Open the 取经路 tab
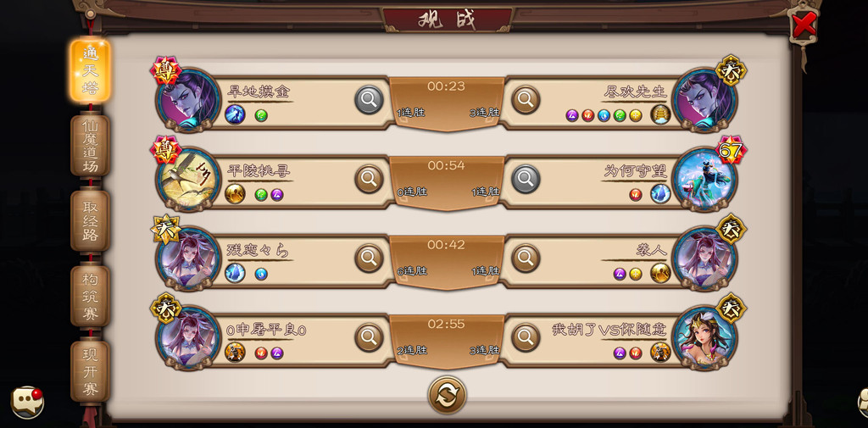868x428 pixels. [90, 220]
